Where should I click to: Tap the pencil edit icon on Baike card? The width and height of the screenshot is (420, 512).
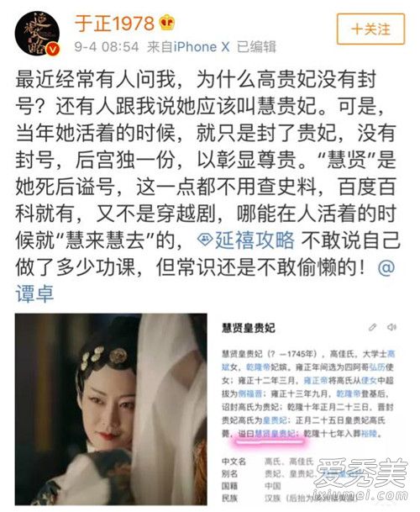pyautogui.click(x=372, y=327)
